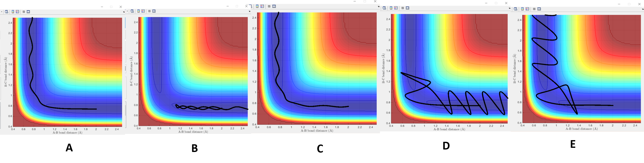The width and height of the screenshot is (644, 163).
Task: Close the plot E figure window
Action: click(639, 4)
